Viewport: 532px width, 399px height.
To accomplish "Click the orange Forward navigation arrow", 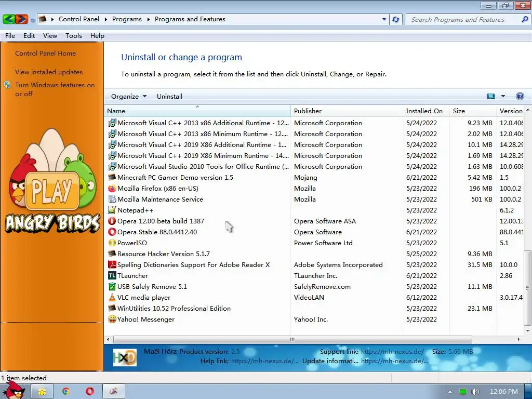I will 21,19.
